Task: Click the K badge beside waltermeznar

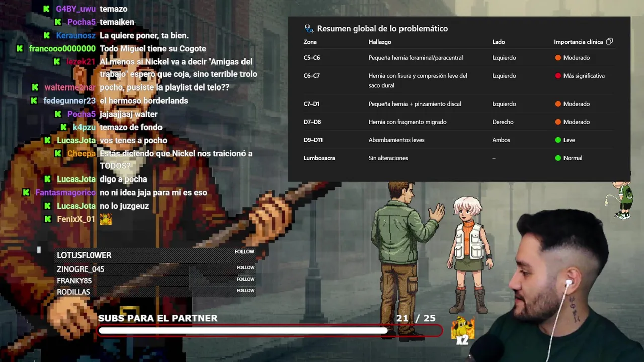Action: (35, 87)
